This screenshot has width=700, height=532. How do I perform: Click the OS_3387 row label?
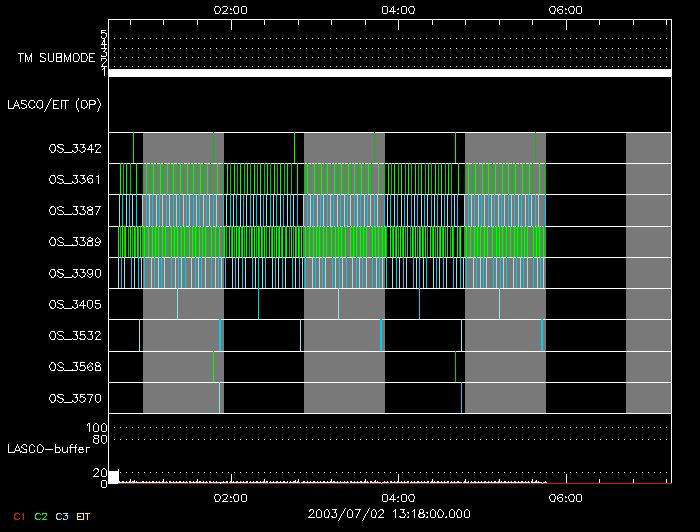[75, 210]
